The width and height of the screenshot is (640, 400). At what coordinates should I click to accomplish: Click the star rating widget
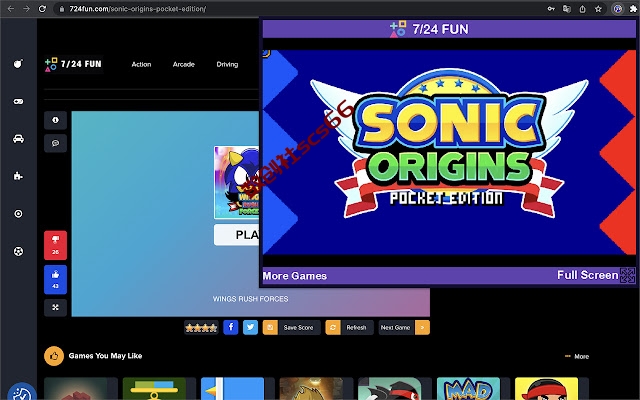tap(201, 327)
